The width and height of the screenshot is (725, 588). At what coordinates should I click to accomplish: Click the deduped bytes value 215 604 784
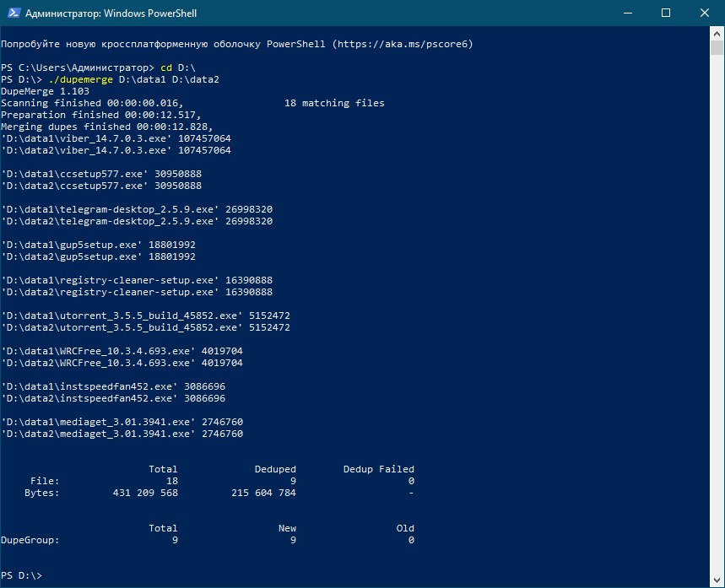point(263,493)
